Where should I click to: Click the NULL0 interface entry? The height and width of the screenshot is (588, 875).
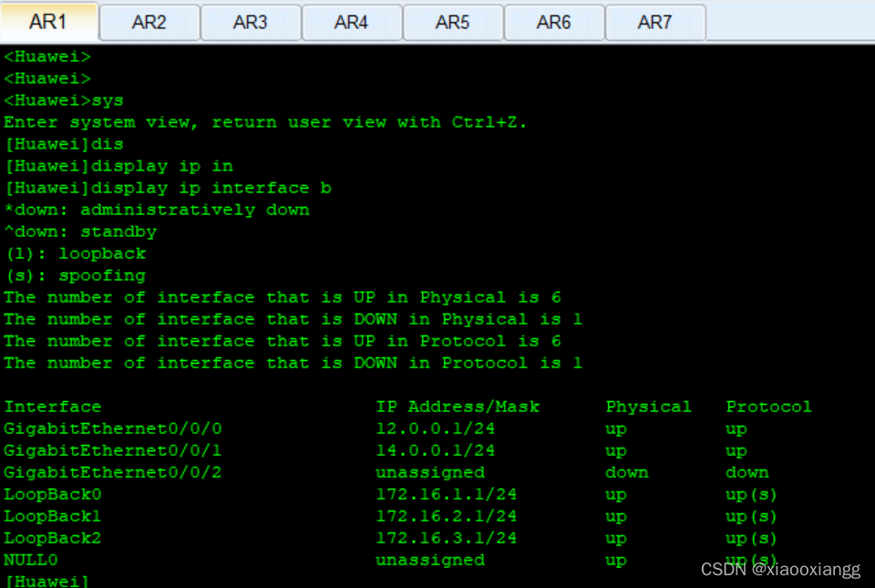31,560
